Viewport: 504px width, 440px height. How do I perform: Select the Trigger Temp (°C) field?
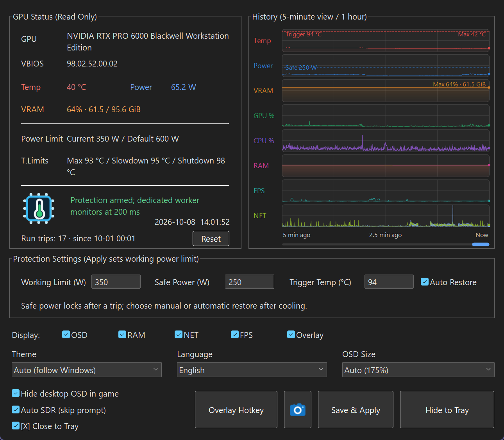389,282
